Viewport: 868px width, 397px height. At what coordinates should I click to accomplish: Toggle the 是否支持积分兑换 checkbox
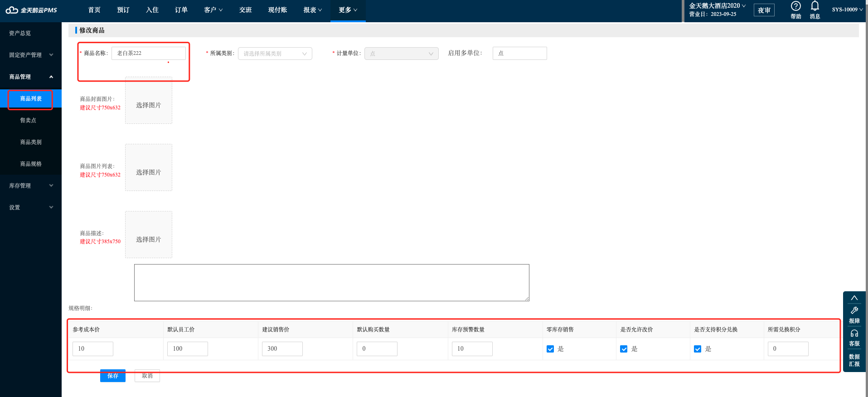click(x=698, y=349)
